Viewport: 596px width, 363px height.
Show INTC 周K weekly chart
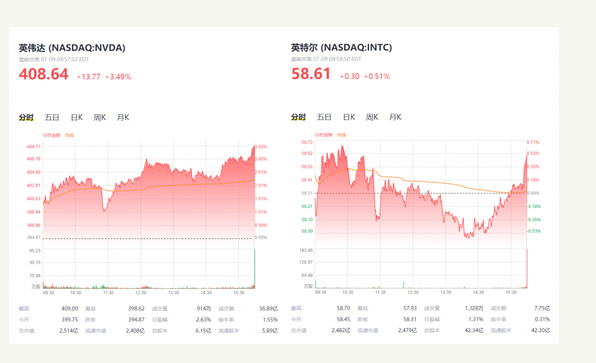point(372,117)
